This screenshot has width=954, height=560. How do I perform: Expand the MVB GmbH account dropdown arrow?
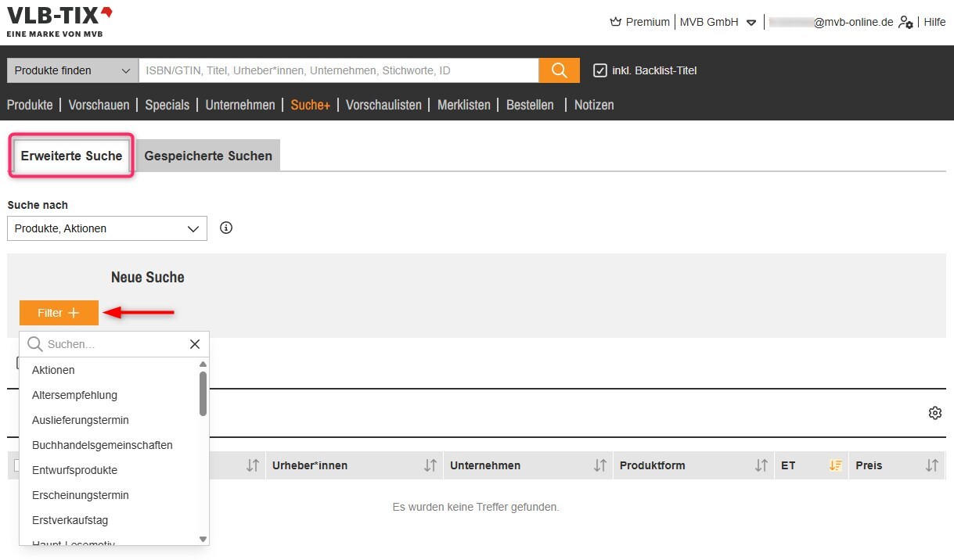[x=751, y=23]
